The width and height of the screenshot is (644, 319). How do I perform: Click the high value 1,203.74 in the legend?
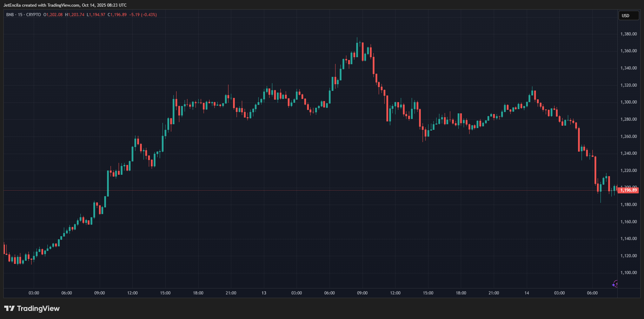(x=76, y=15)
